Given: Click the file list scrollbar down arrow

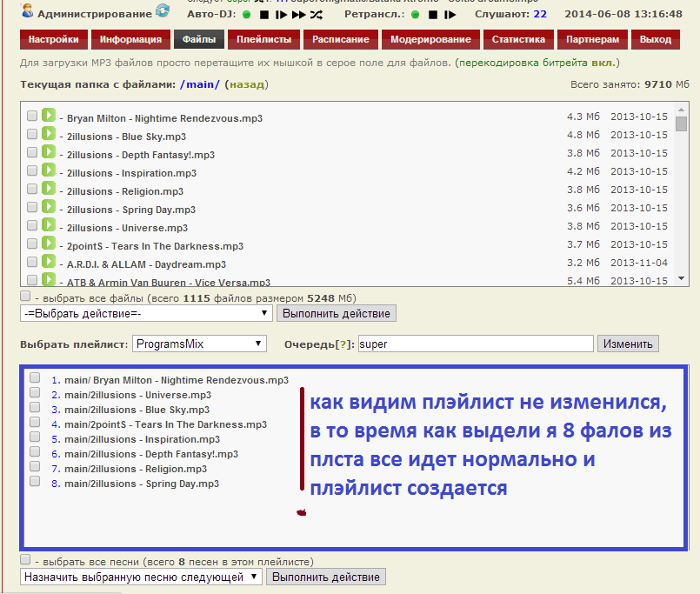Looking at the screenshot, I should (x=681, y=277).
